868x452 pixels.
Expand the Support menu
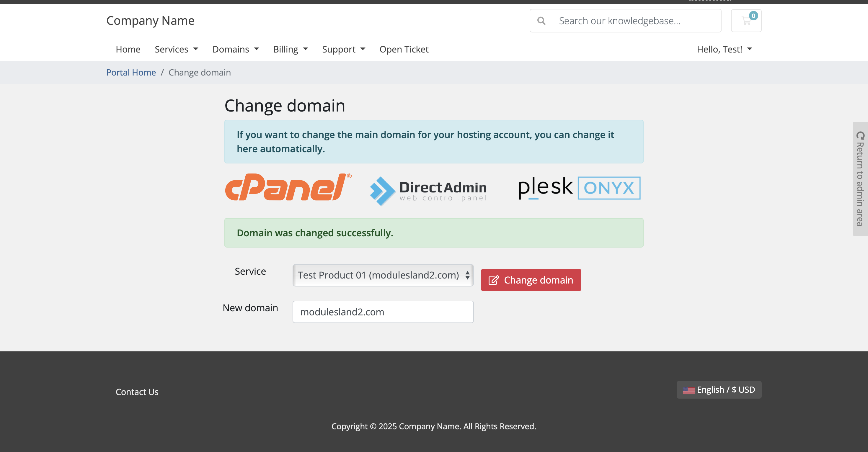coord(343,49)
